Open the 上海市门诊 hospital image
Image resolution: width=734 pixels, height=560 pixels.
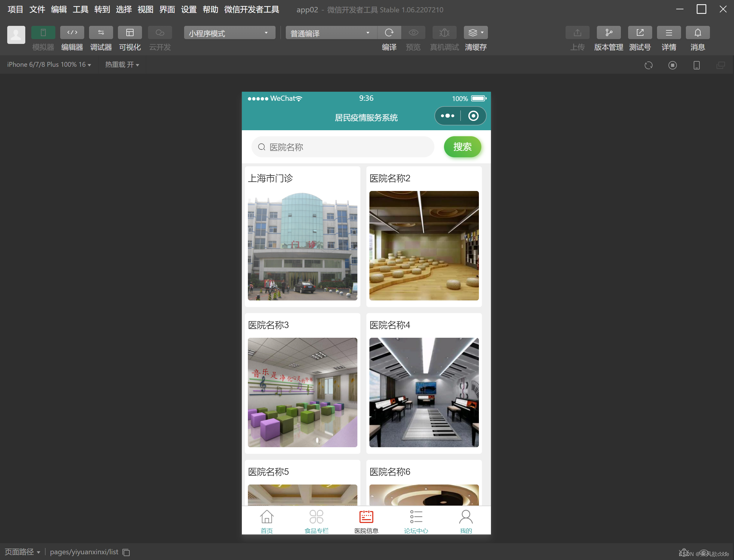tap(302, 246)
